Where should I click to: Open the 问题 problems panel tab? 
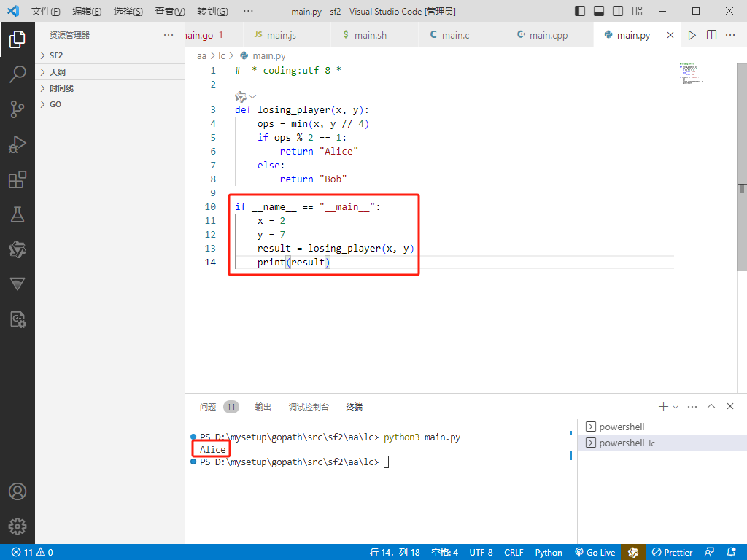tap(218, 407)
